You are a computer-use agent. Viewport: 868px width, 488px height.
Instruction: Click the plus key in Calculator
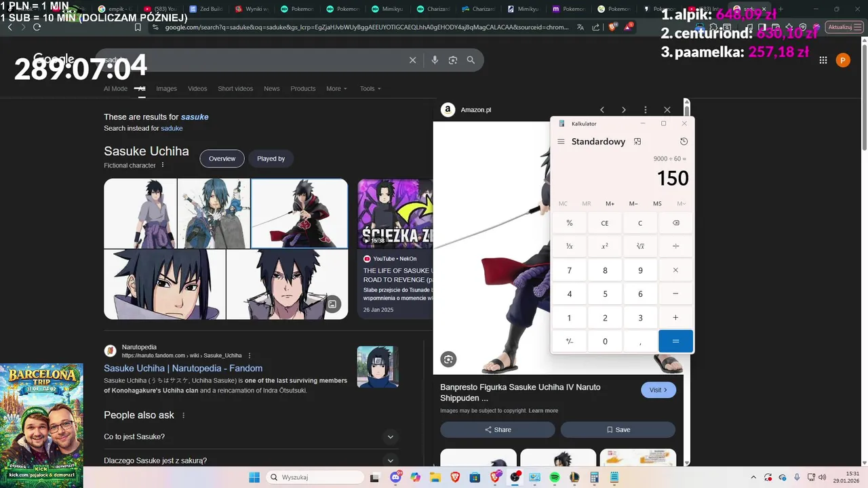(675, 318)
